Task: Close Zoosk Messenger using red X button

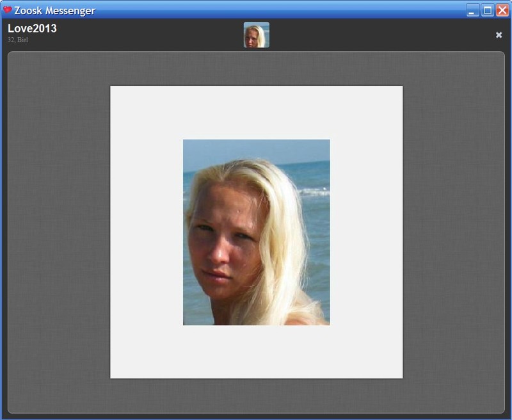Action: (x=502, y=10)
